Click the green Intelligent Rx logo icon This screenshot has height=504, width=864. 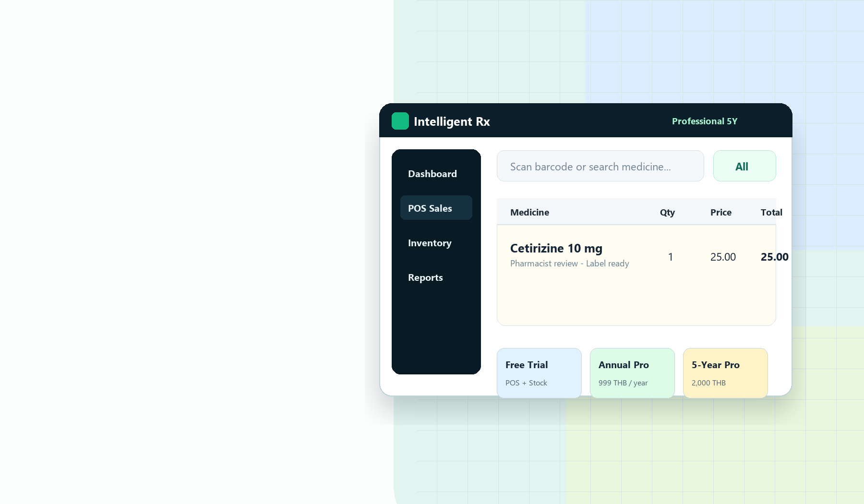click(x=400, y=121)
